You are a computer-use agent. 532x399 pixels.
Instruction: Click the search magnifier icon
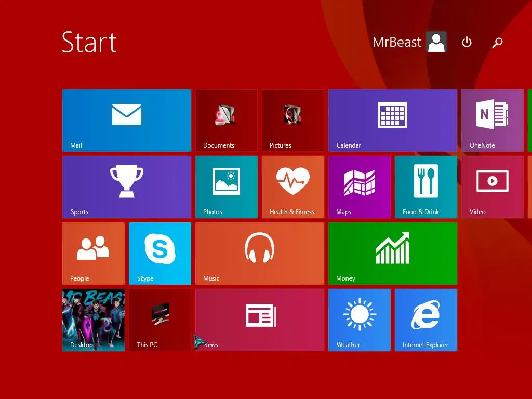point(497,43)
